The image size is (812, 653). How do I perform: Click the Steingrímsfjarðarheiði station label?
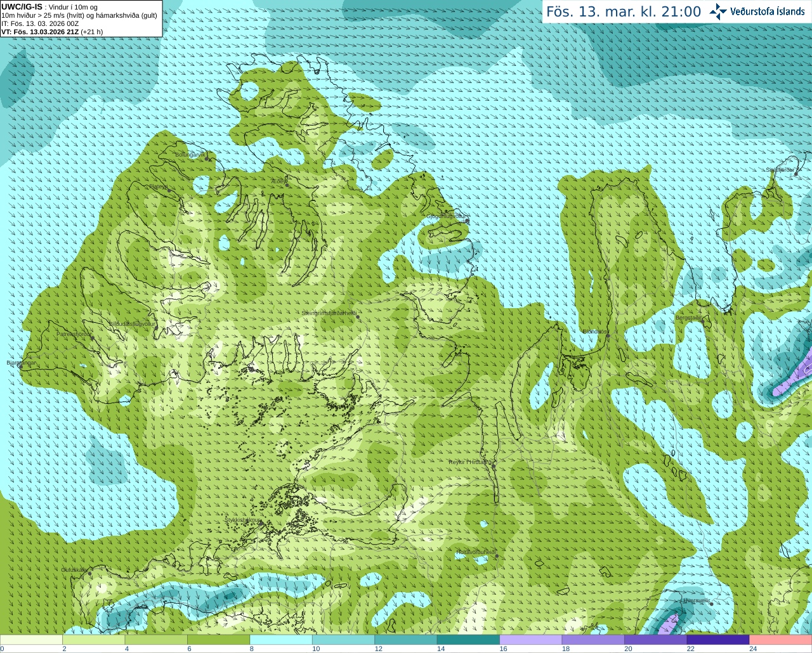328,313
